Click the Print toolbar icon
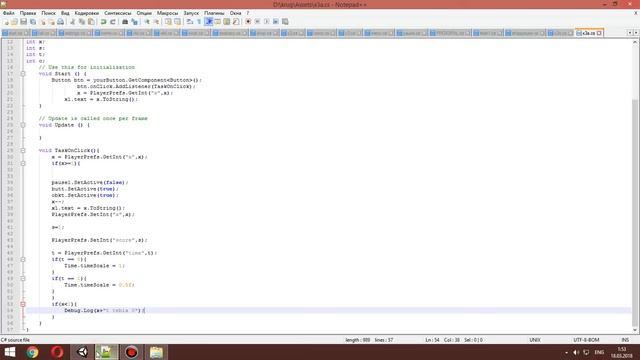The height and width of the screenshot is (360, 640). click(60, 22)
